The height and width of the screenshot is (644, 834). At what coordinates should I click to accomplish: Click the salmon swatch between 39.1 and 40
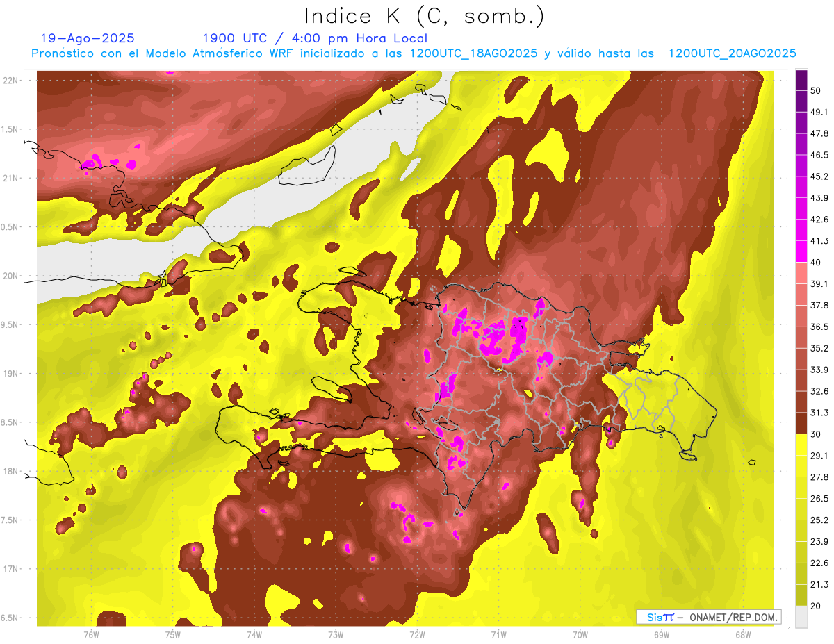[x=802, y=273]
